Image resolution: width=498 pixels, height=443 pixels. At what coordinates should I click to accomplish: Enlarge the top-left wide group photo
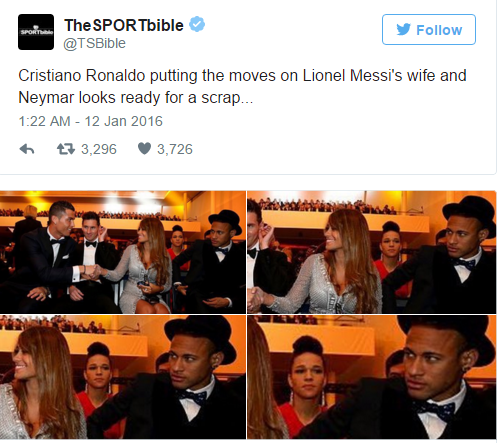[123, 252]
